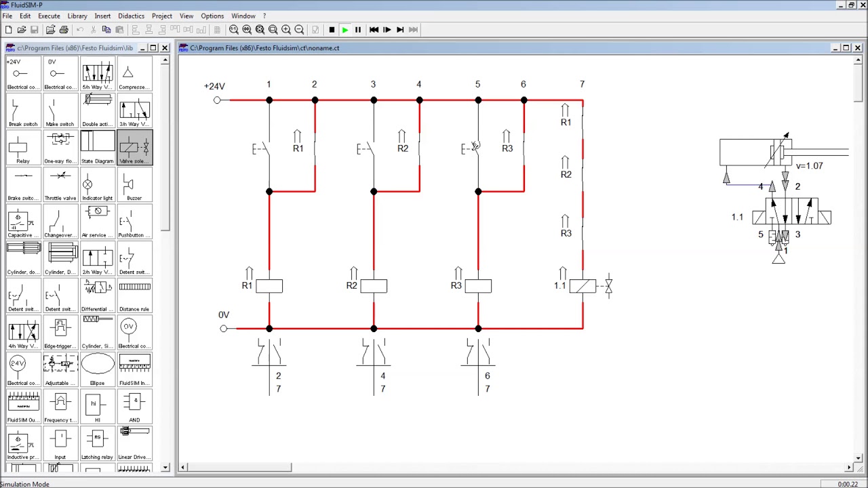Image resolution: width=868 pixels, height=488 pixels.
Task: Select the 5/n Way Valve component
Action: pyautogui.click(x=98, y=74)
